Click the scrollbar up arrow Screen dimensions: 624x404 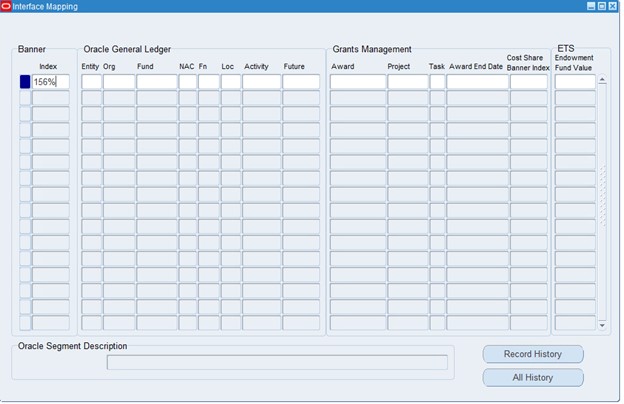pyautogui.click(x=603, y=80)
